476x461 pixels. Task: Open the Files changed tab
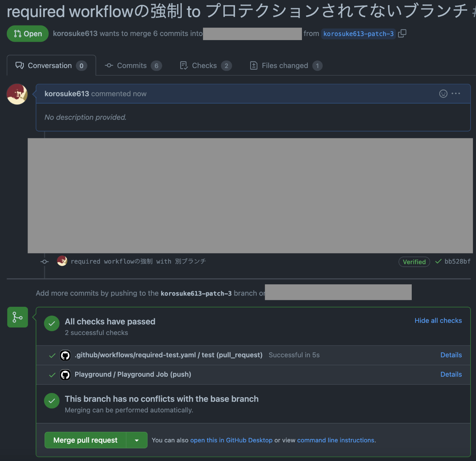[x=286, y=66]
